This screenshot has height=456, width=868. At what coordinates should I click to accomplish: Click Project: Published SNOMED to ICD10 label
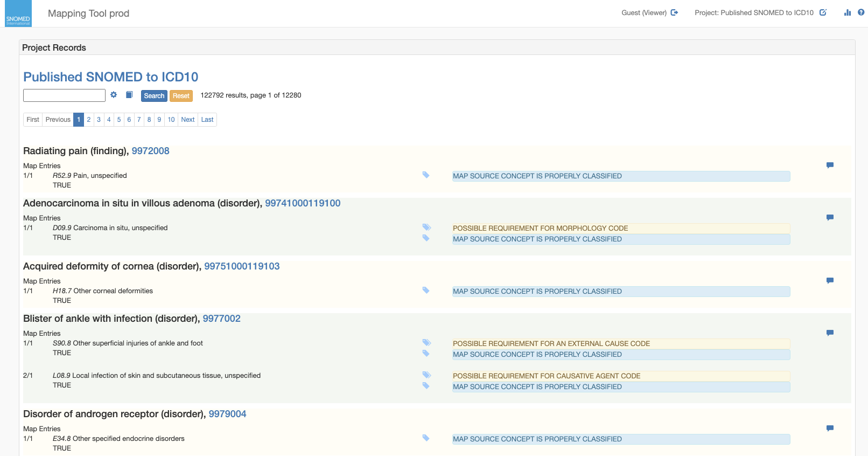[754, 13]
